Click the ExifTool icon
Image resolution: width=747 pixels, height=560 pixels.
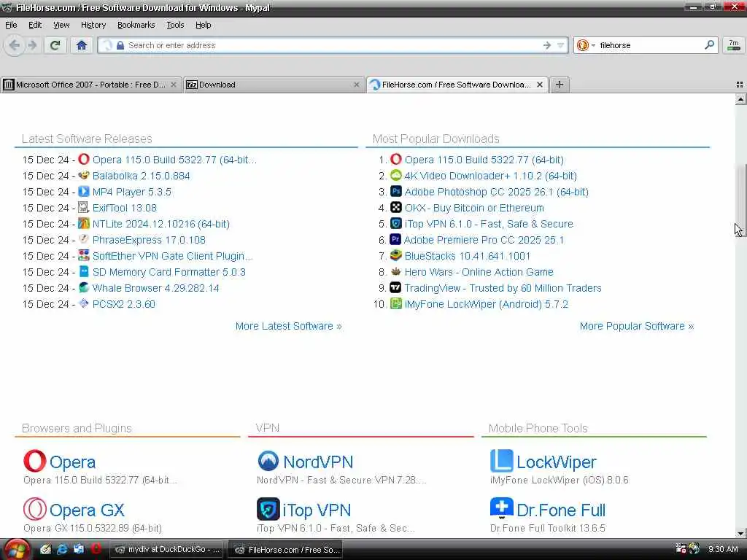coord(84,207)
